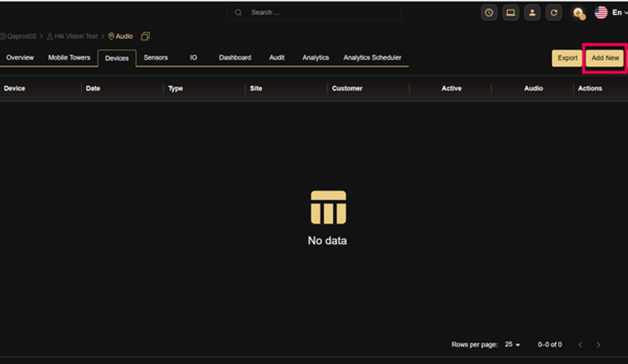
Task: Open the laptop monitor icon
Action: coord(510,13)
